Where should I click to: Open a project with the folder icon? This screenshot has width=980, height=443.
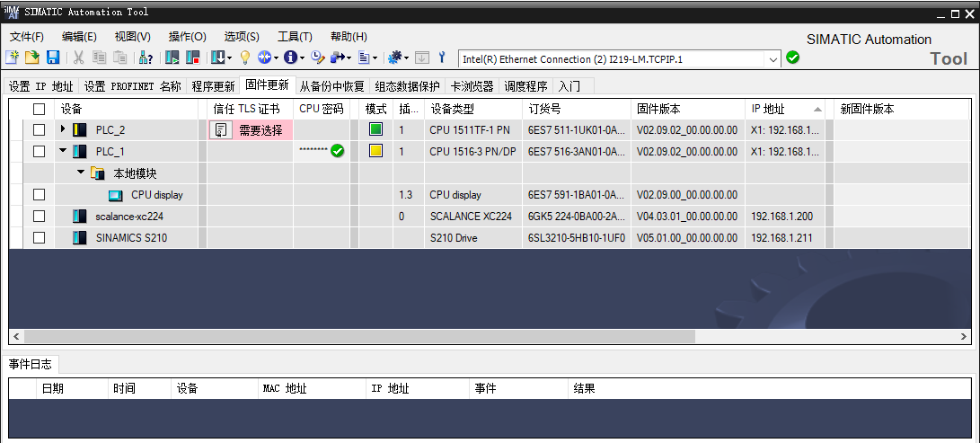[31, 58]
